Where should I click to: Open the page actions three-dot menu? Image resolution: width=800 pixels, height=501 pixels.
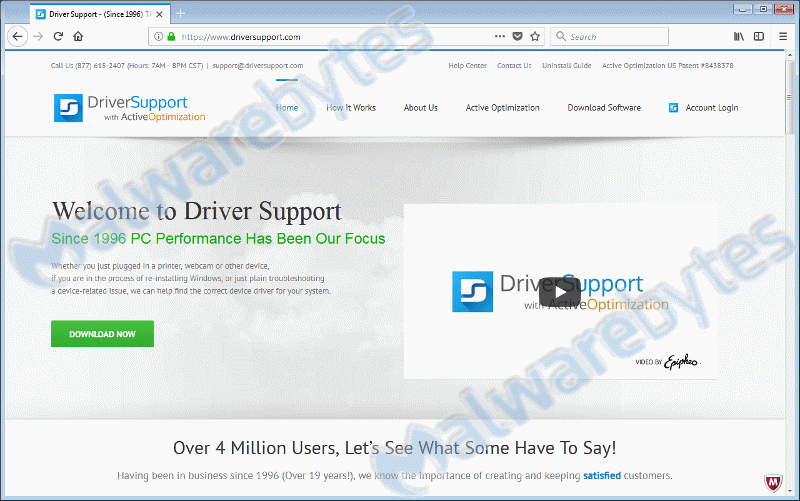point(499,36)
